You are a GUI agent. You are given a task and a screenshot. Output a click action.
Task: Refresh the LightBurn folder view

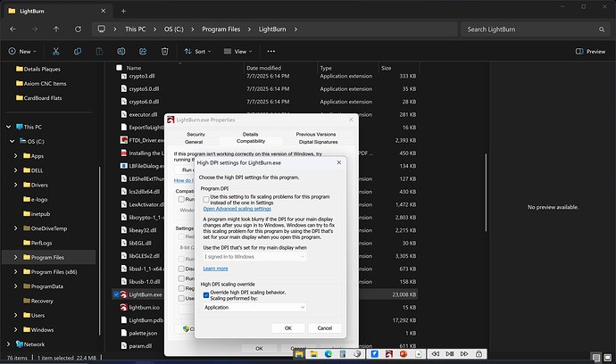[79, 29]
